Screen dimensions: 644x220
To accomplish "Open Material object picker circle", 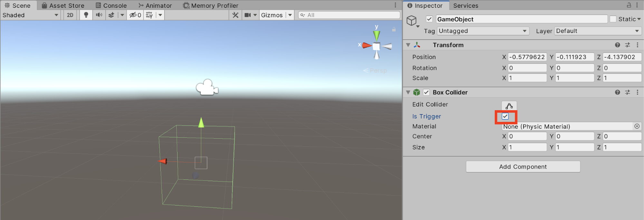I will (637, 126).
